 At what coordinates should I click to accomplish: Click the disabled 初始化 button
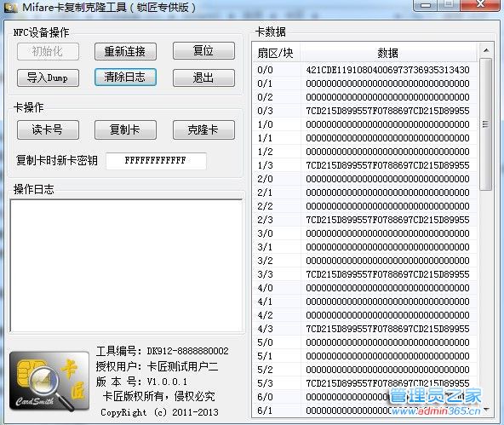click(x=48, y=51)
